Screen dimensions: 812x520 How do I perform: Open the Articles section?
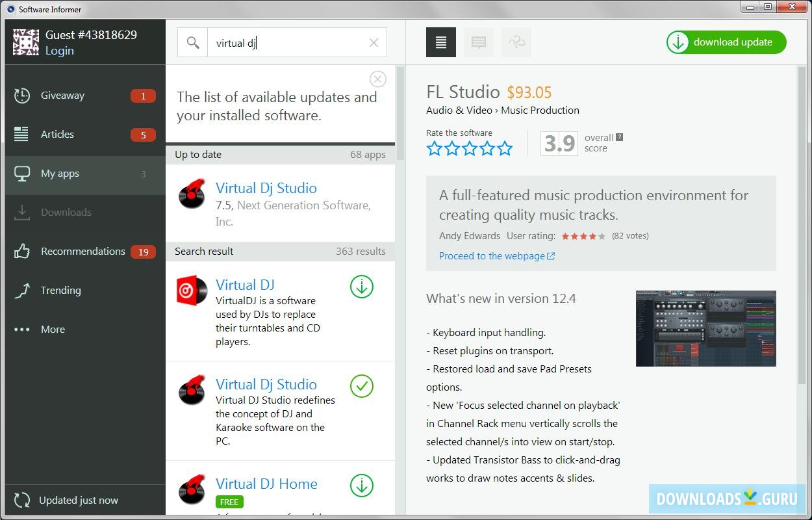(85, 135)
